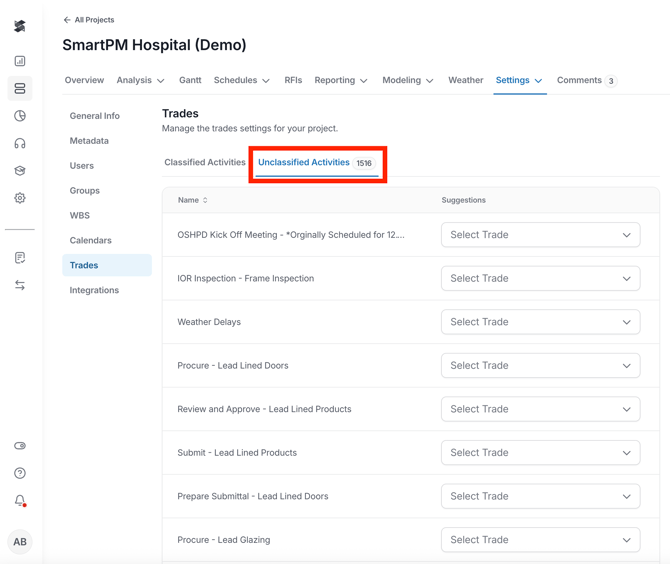Open the notifications bell icon
The image size is (670, 564).
(20, 500)
